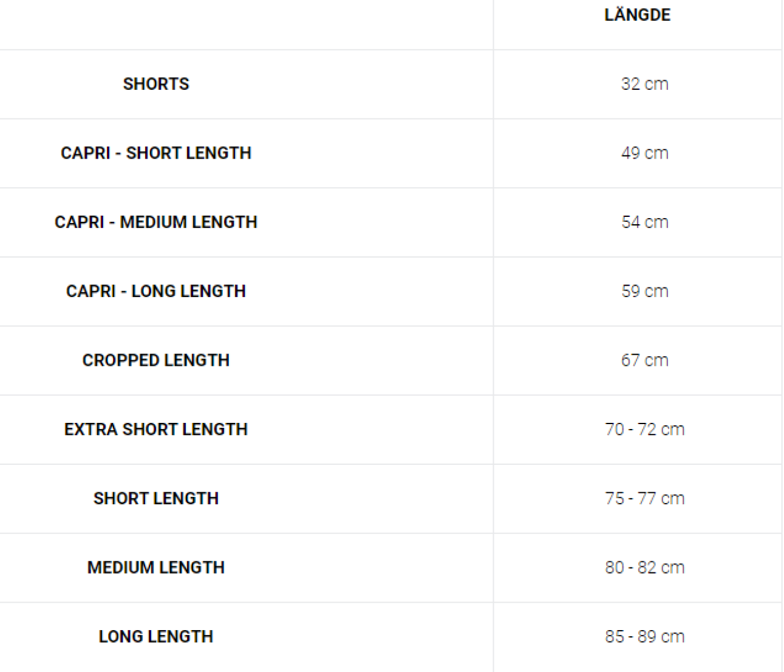Viewport: 784px width, 672px height.
Task: Click the 59 cm length value
Action: point(644,292)
